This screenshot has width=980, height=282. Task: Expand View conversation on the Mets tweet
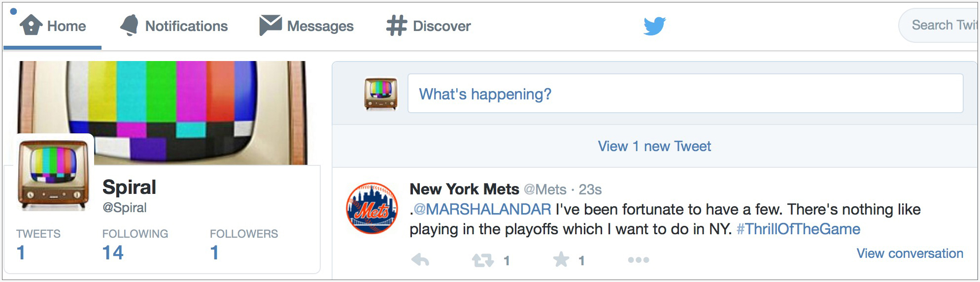[x=910, y=253]
